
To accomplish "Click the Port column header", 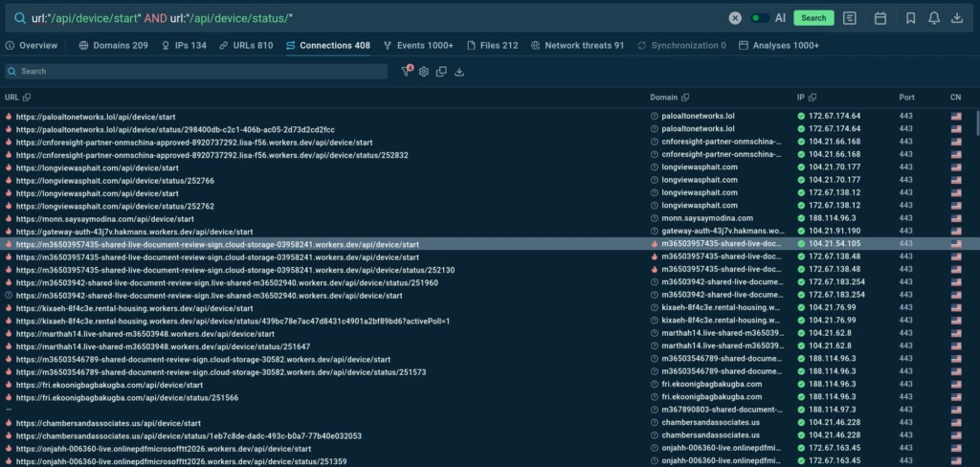I will [907, 98].
